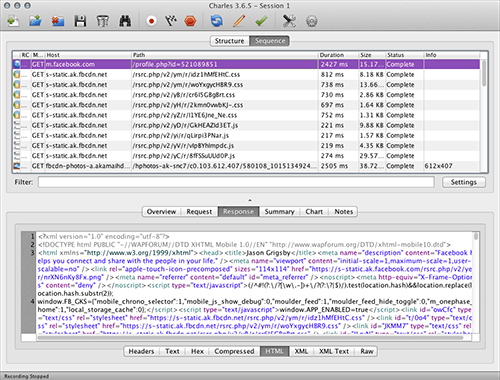Open Find using the binoculars icon
Image resolution: width=500 pixels, height=380 pixels.
[125, 21]
